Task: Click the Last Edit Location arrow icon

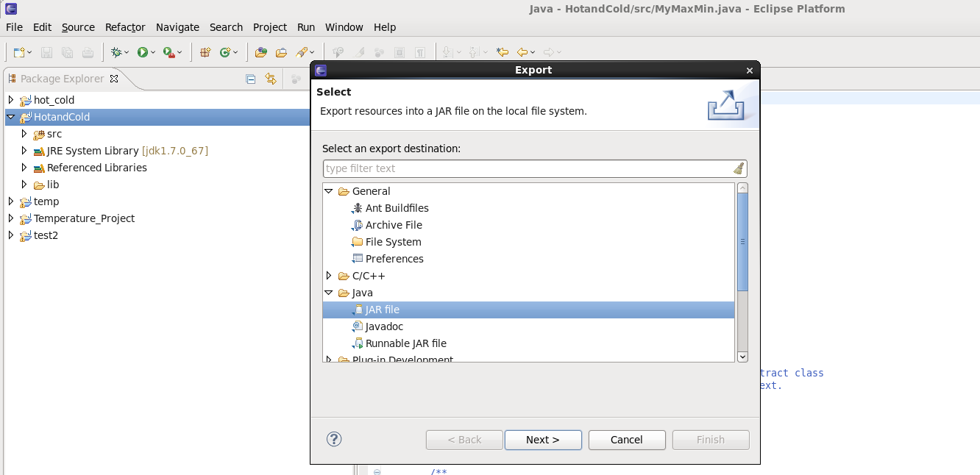Action: click(x=503, y=52)
